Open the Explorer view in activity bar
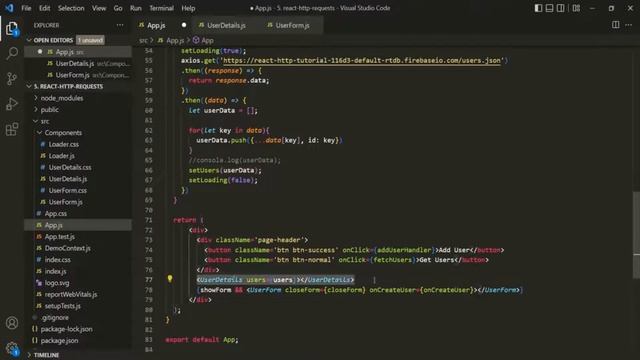Screen dimensions: 640x360 coord(12,29)
